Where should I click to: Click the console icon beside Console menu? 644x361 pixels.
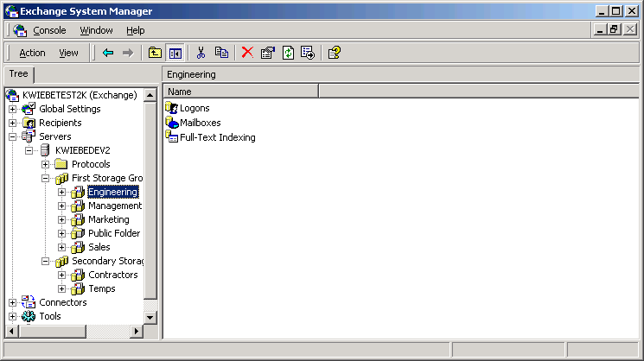(x=20, y=30)
